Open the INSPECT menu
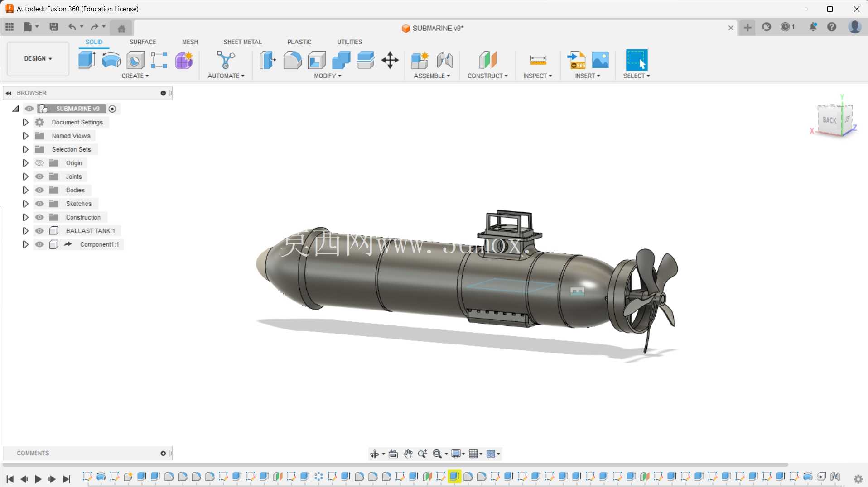 [538, 76]
